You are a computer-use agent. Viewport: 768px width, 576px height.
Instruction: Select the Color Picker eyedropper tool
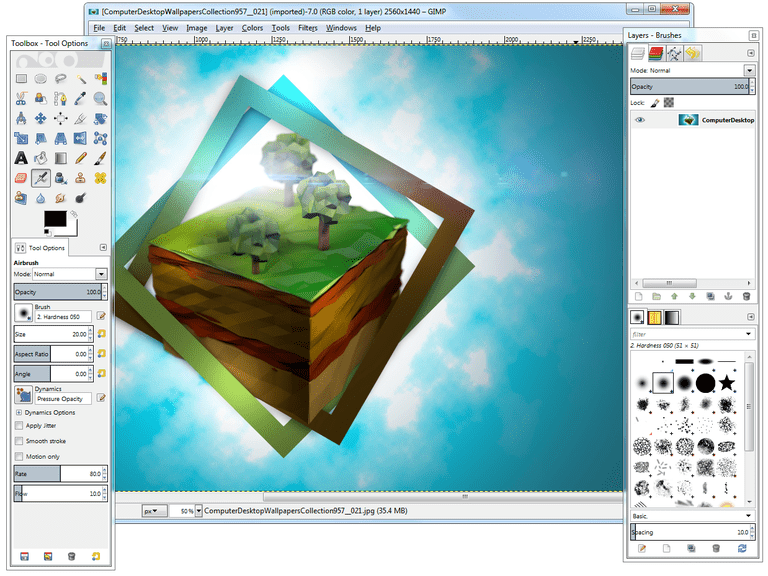pyautogui.click(x=81, y=99)
